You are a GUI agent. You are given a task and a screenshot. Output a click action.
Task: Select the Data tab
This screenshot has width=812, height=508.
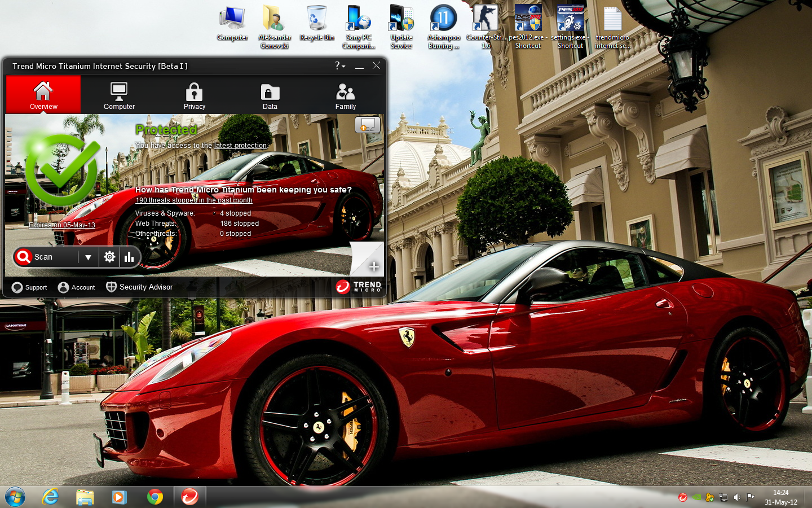tap(270, 95)
